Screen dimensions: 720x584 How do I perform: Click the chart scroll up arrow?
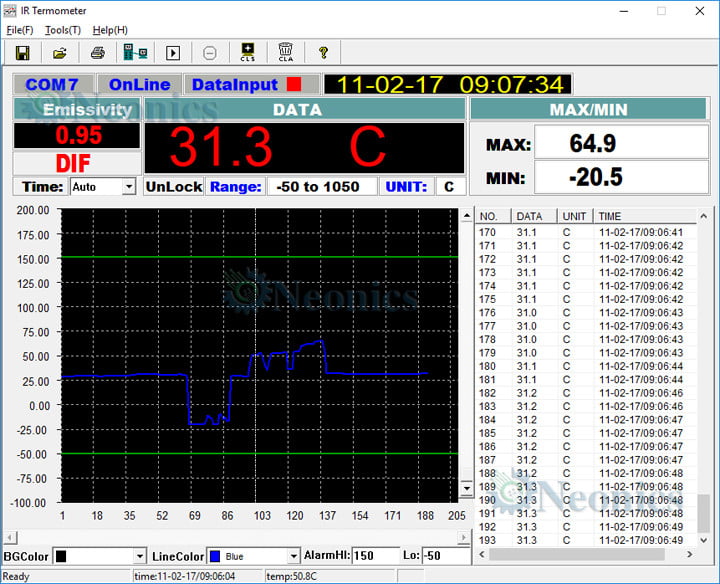tap(467, 215)
